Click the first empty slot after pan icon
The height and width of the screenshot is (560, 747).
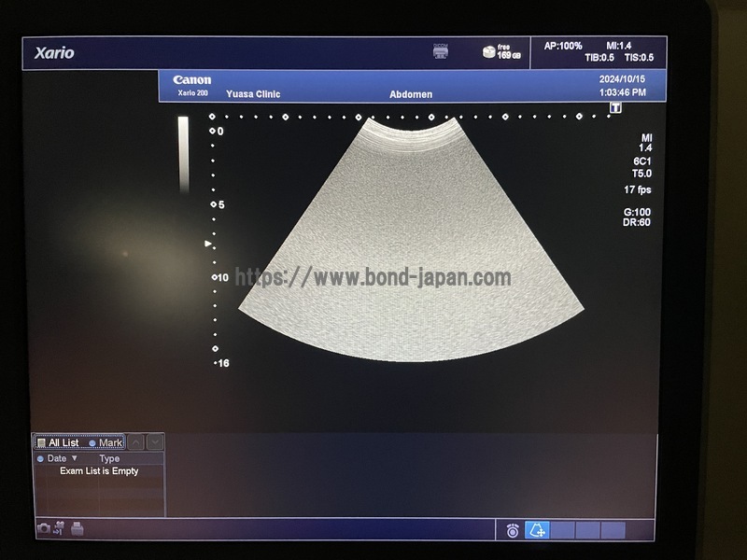tap(562, 530)
